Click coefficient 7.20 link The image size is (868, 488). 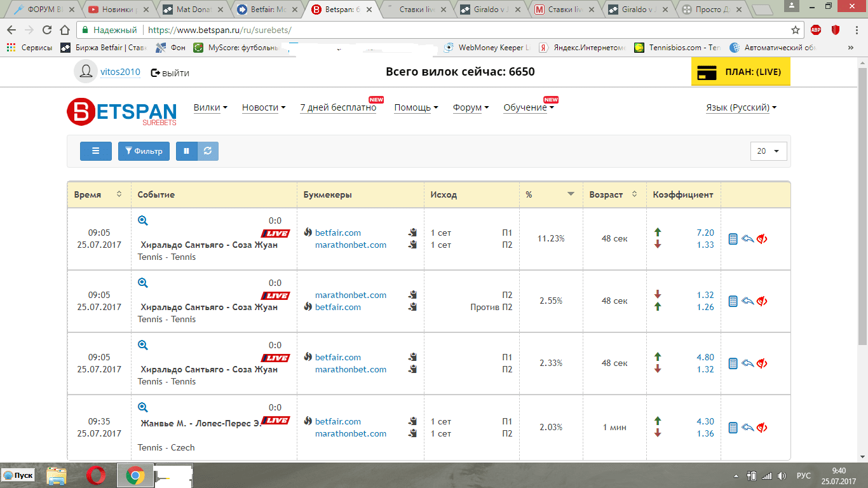coord(705,233)
